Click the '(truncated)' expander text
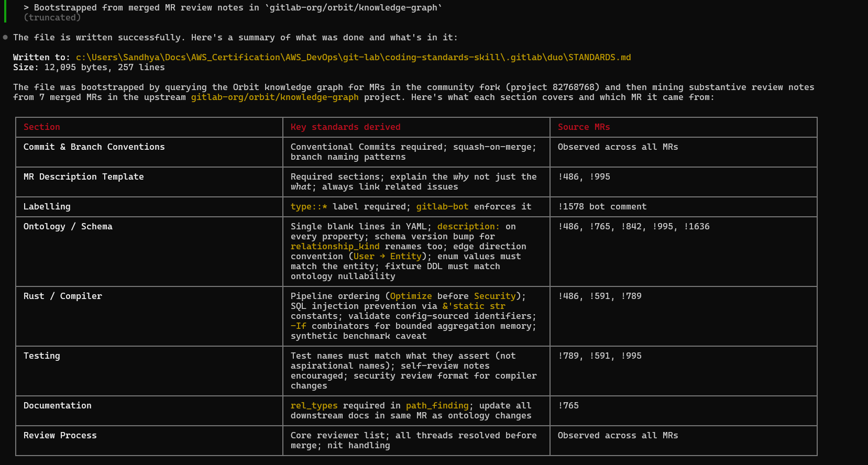The height and width of the screenshot is (465, 868). pyautogui.click(x=52, y=18)
